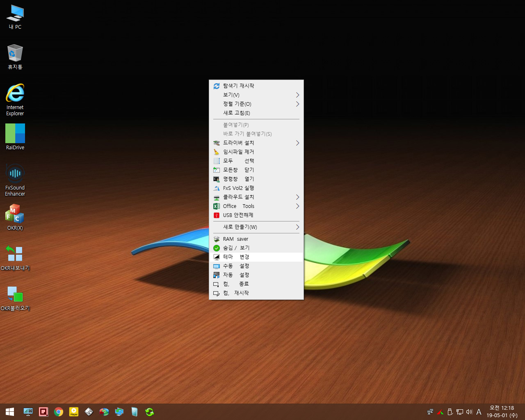Select 임시파일 제거 menu entry
This screenshot has width=525, height=420.
[256, 152]
